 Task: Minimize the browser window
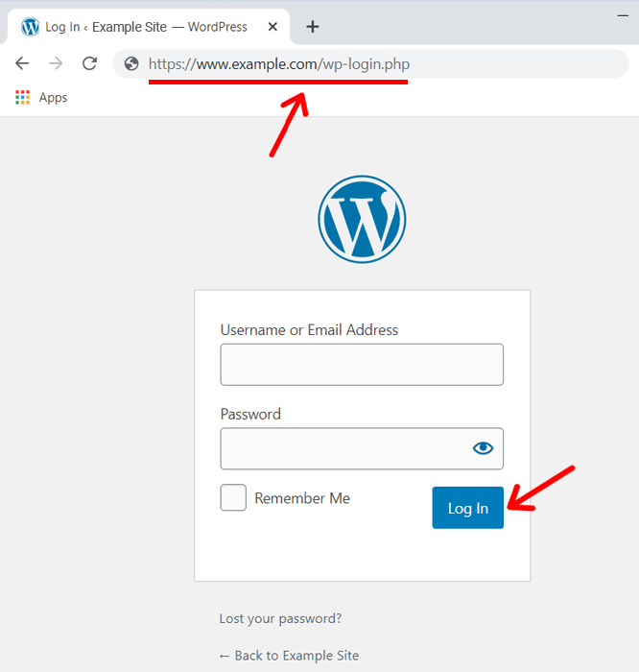623,16
